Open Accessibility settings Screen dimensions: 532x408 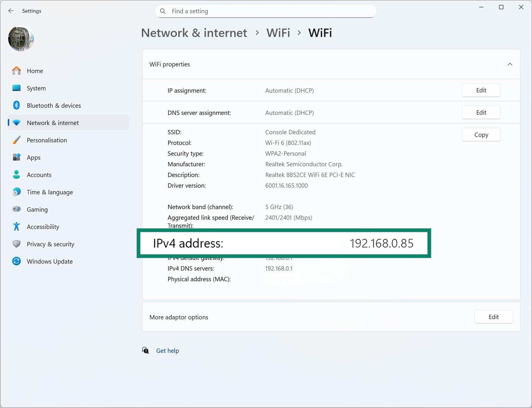(x=68, y=227)
